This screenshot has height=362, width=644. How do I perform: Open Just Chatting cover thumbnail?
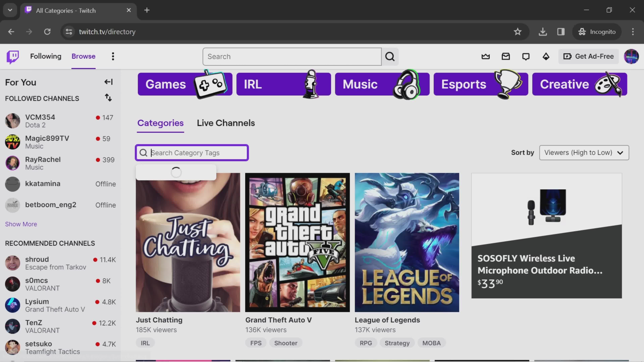point(188,243)
